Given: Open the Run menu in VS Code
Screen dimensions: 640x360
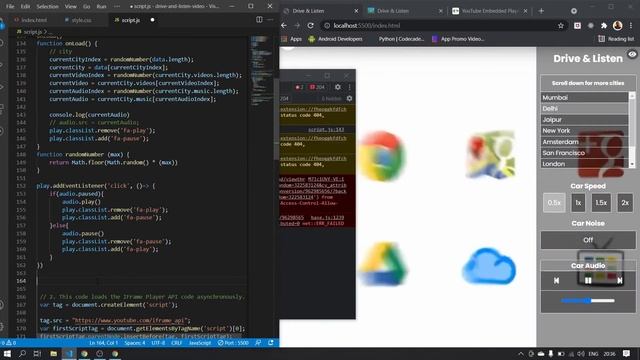Looking at the screenshot, I should pos(101,7).
